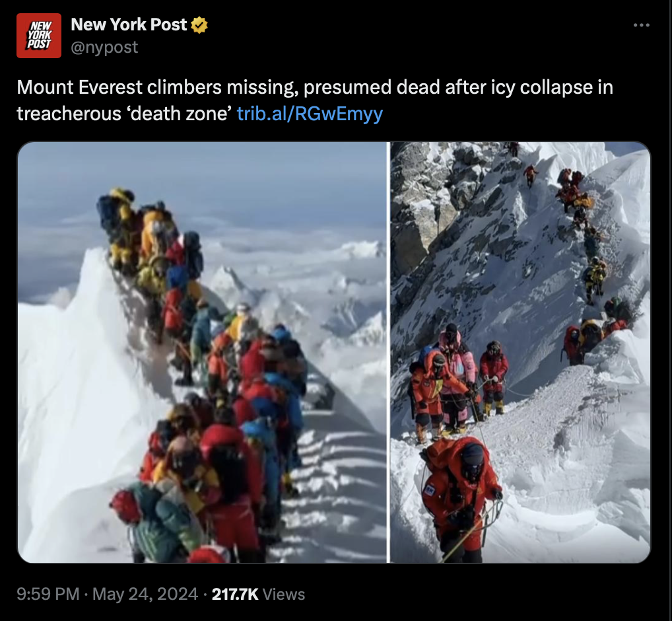Open the New York Post profile avatar
This screenshot has height=621, width=672.
pyautogui.click(x=38, y=36)
